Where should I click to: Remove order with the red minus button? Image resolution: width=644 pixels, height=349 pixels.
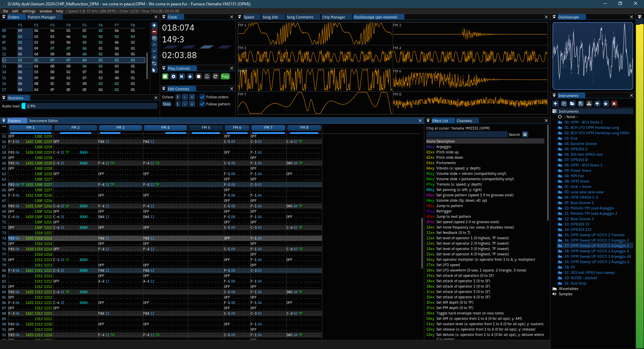[x=154, y=32]
